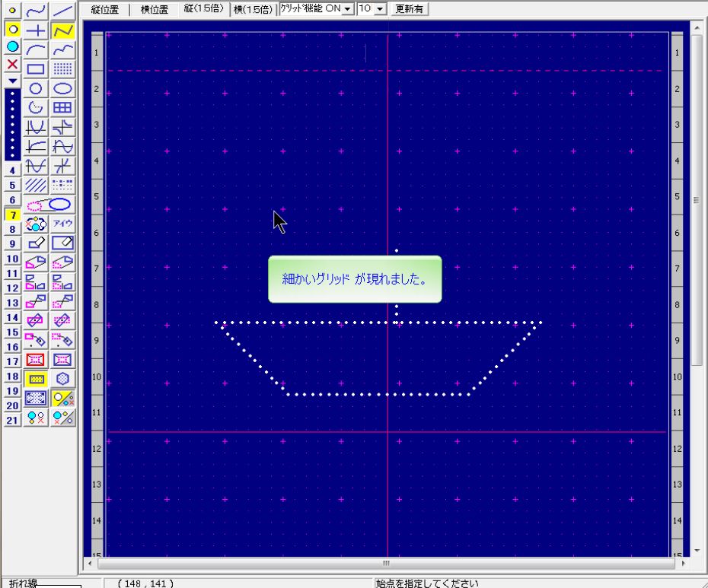Switch to the 縦位置 tab
Viewport: 708px width, 588px height.
click(106, 10)
